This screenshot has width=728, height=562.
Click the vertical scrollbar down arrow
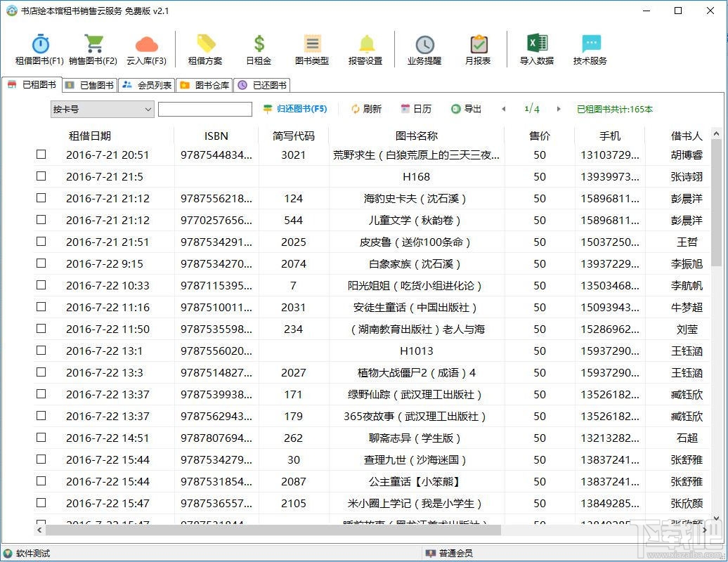716,518
